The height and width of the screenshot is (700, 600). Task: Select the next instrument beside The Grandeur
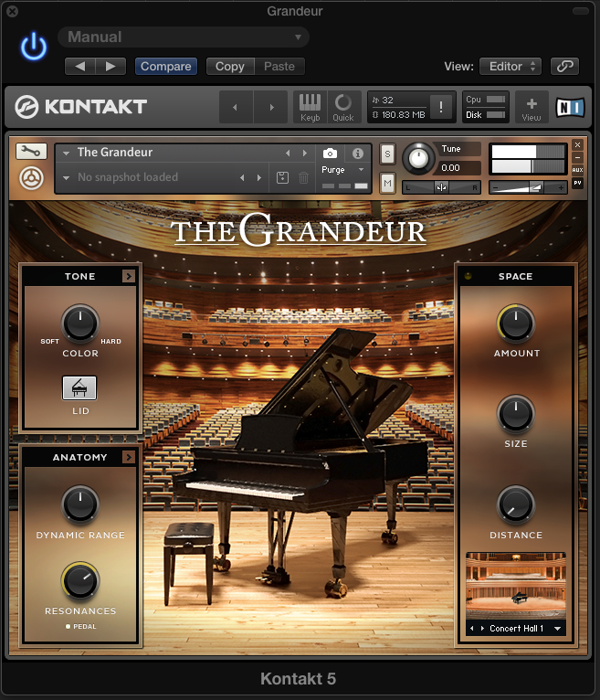(305, 154)
